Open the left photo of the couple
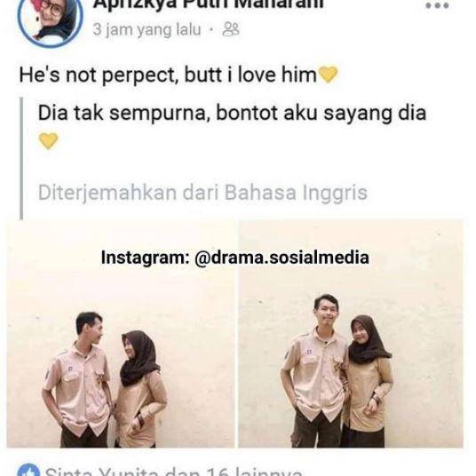Viewport: 476px width, 476px height. (x=121, y=333)
